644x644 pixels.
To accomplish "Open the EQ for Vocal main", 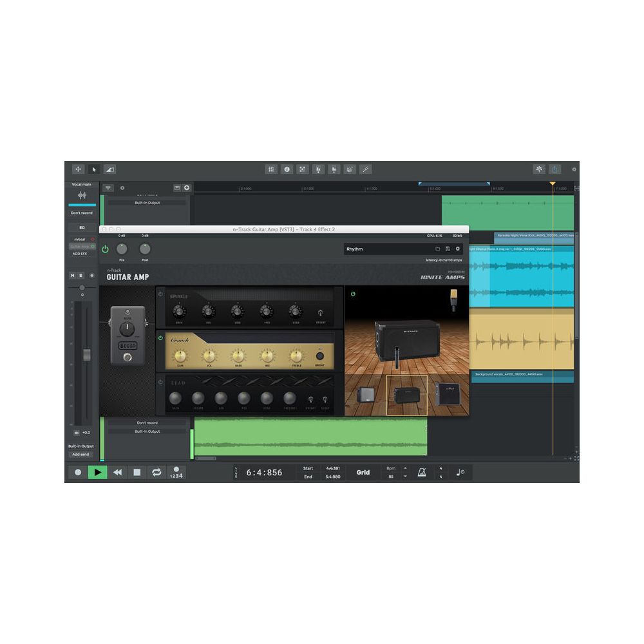I will point(82,227).
